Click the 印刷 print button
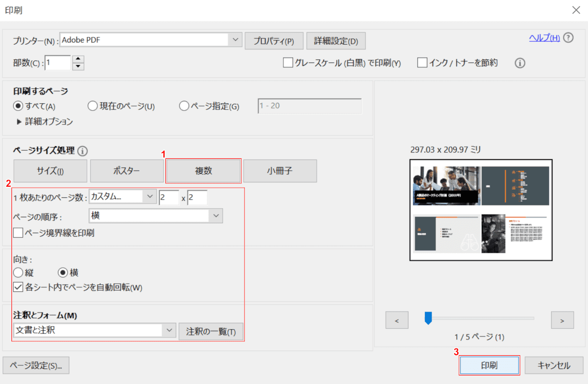 [x=489, y=365]
